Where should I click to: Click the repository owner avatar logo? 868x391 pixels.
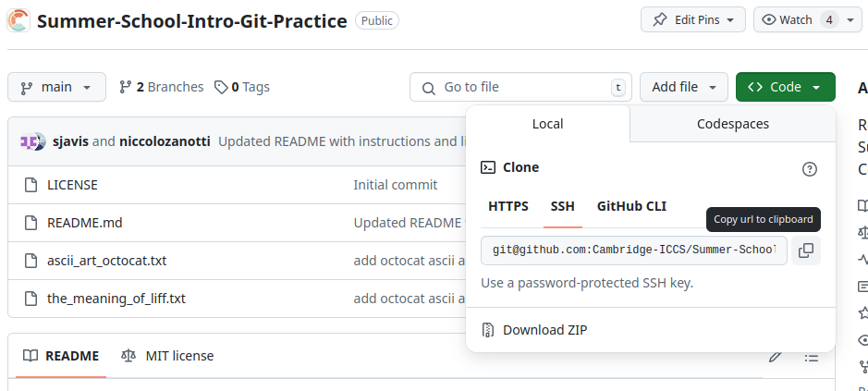18,19
